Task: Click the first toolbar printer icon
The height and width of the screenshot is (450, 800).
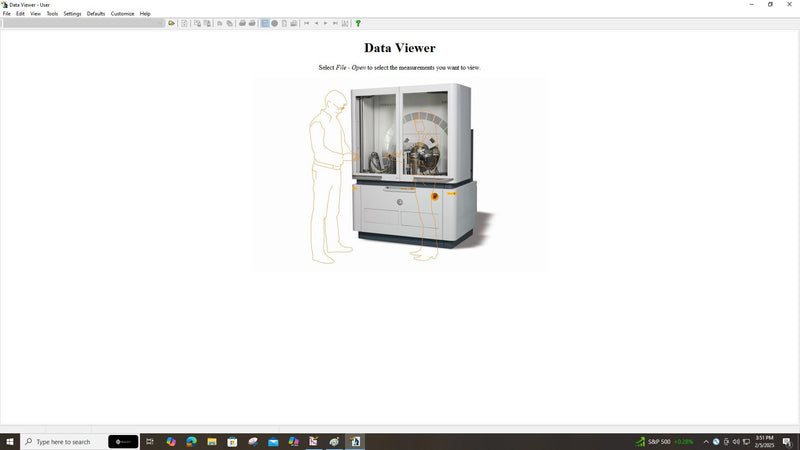Action: pyautogui.click(x=242, y=23)
